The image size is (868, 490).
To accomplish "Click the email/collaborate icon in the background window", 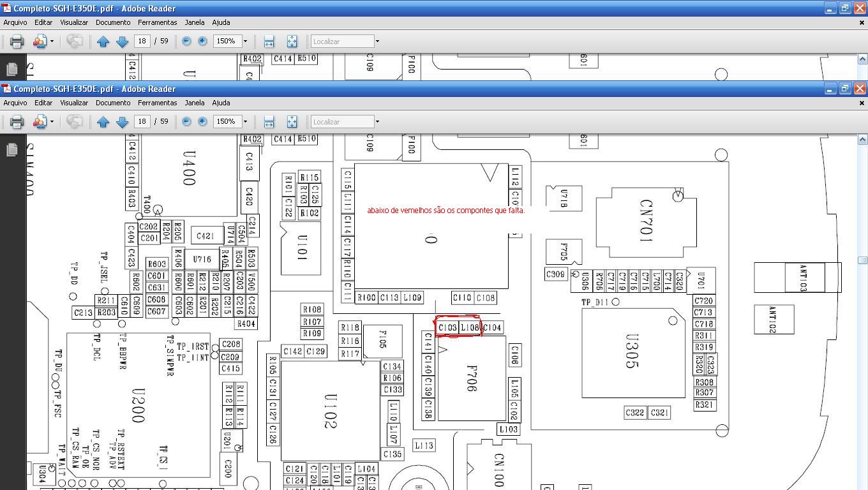I will tap(40, 41).
